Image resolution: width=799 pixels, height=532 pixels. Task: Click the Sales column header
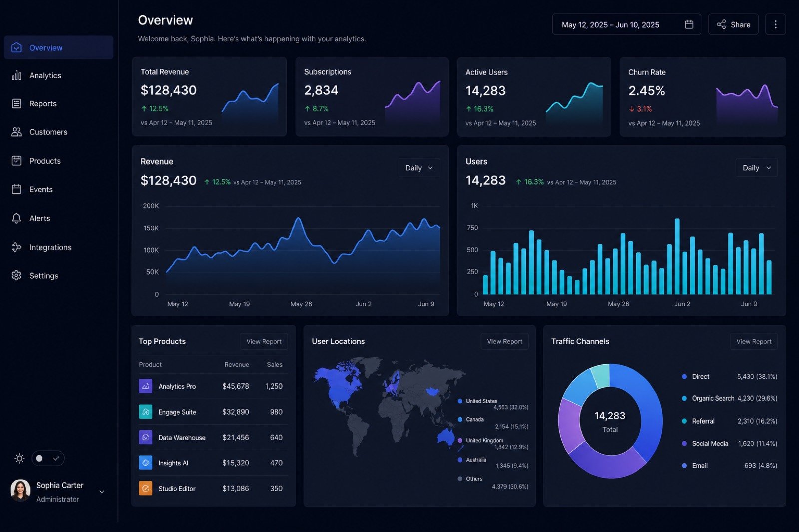point(275,365)
